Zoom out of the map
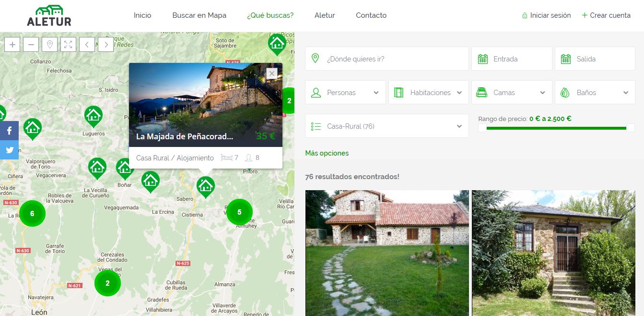 31,45
